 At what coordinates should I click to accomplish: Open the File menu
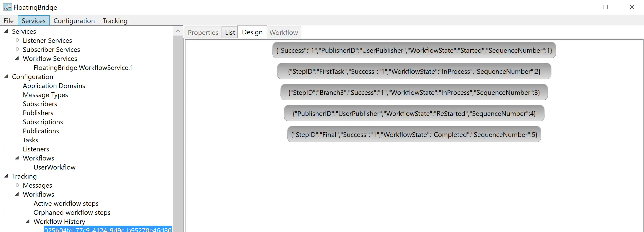tap(8, 21)
